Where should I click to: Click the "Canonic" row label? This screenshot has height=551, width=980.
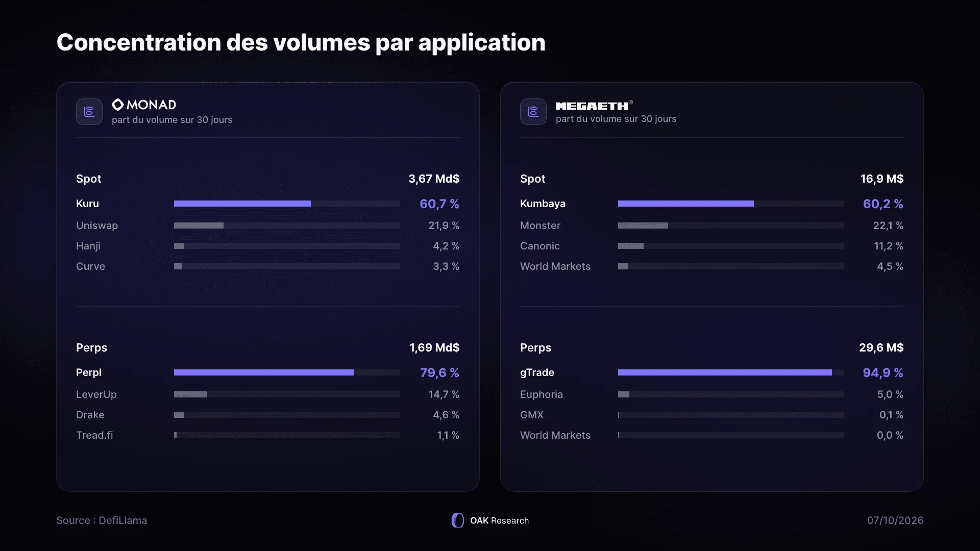tap(540, 246)
